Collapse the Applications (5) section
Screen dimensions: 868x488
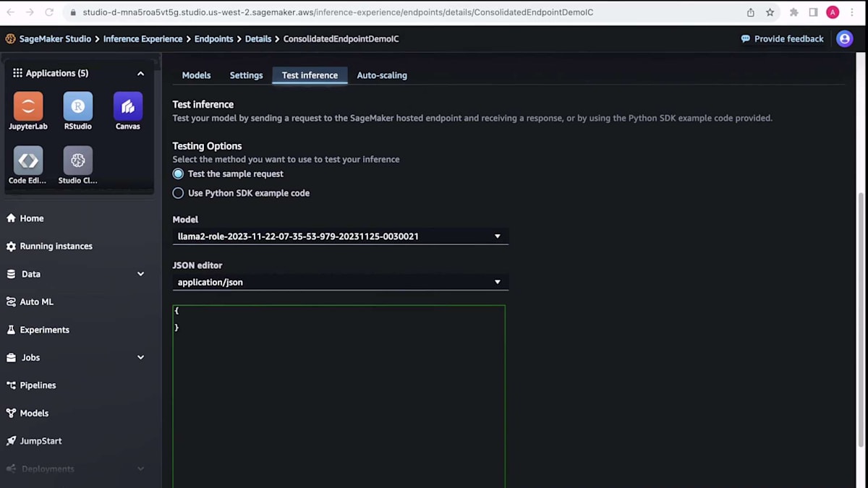(x=140, y=74)
